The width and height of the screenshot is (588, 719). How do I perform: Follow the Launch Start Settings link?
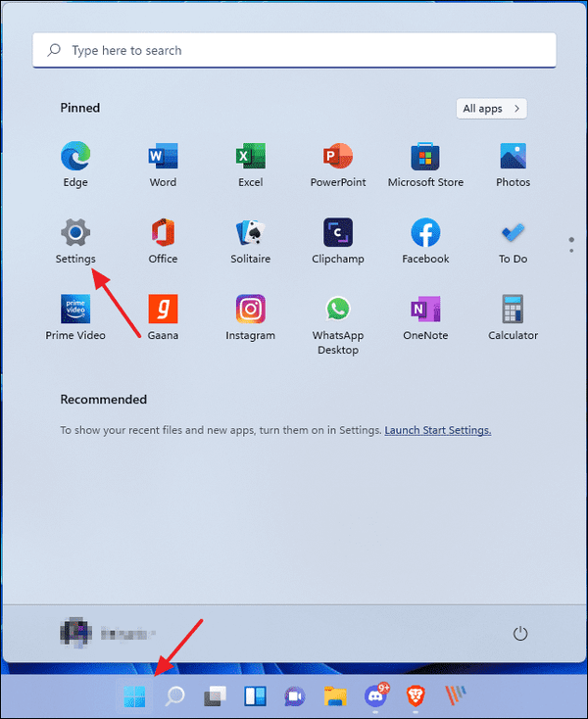437,430
